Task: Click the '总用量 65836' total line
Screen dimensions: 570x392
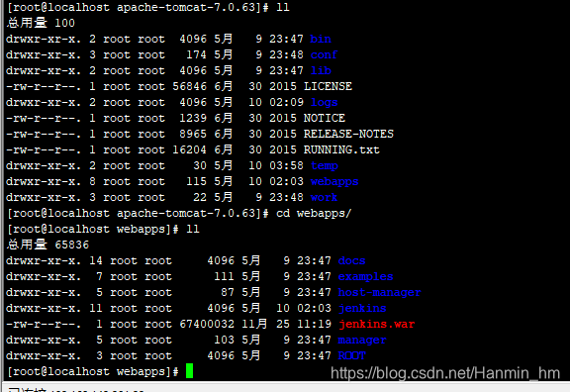Action: (x=47, y=245)
